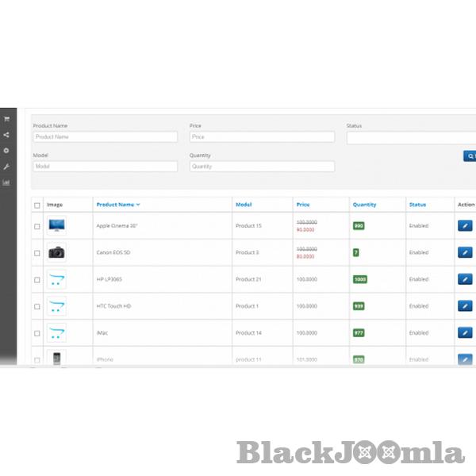The image size is (476, 476).
Task: Open the bar chart reports icon
Action: (6, 182)
